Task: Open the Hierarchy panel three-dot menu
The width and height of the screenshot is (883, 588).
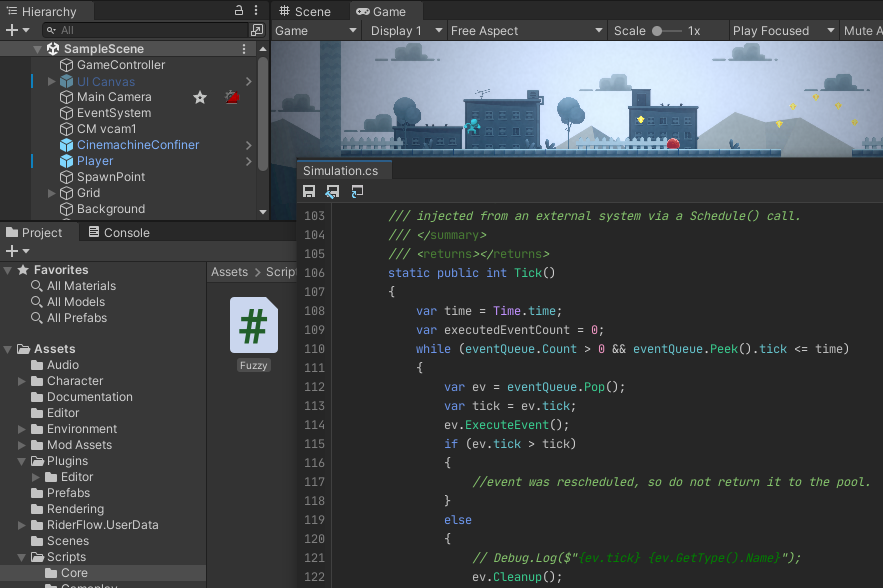Action: tap(256, 11)
